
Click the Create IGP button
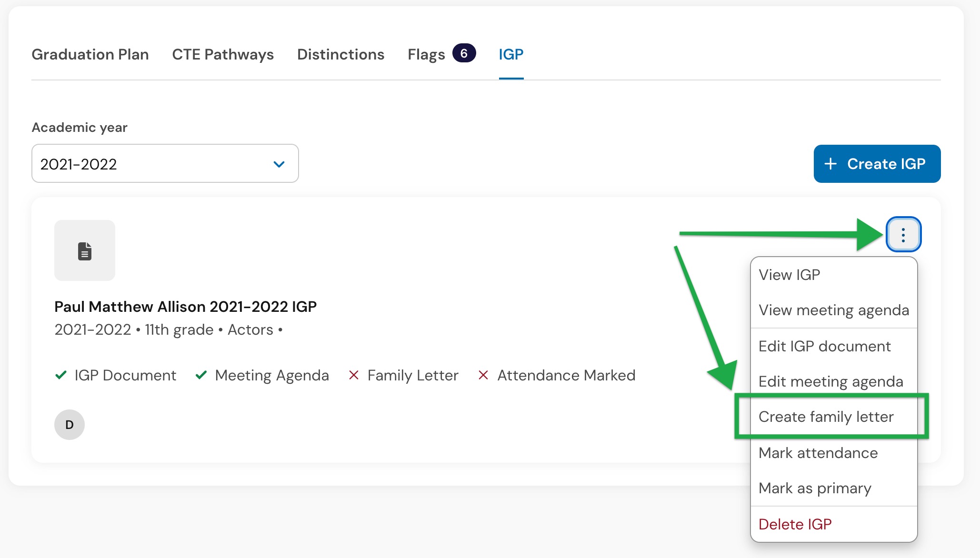(x=877, y=164)
